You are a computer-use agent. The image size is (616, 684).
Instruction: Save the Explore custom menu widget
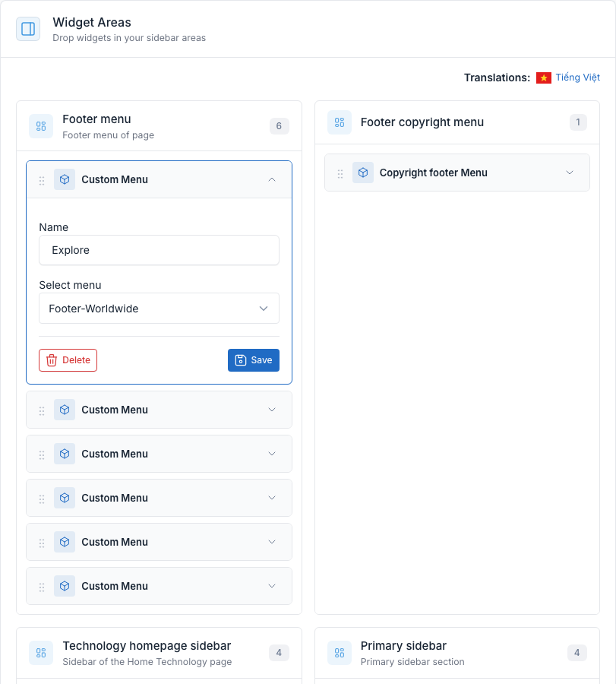[254, 360]
